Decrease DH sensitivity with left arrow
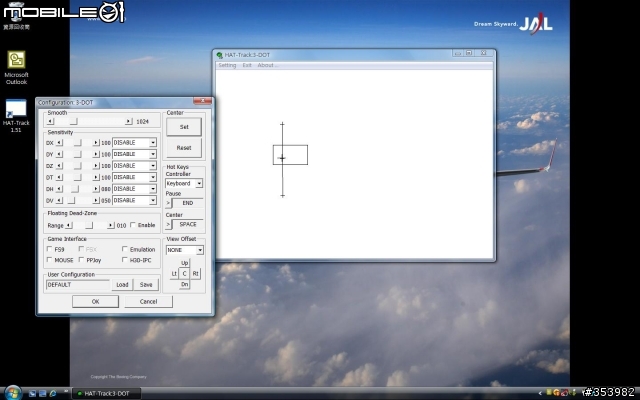 59,189
